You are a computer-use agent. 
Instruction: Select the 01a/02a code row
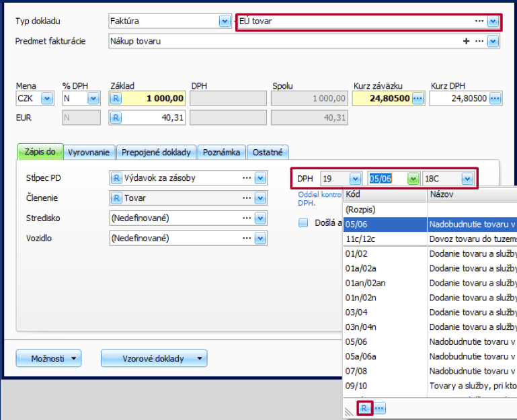click(x=430, y=268)
